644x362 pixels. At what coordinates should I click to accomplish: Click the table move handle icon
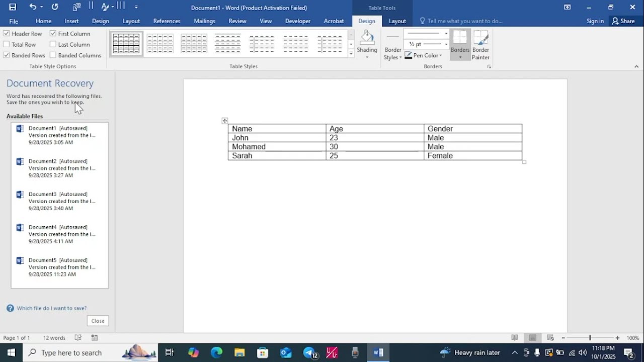225,121
